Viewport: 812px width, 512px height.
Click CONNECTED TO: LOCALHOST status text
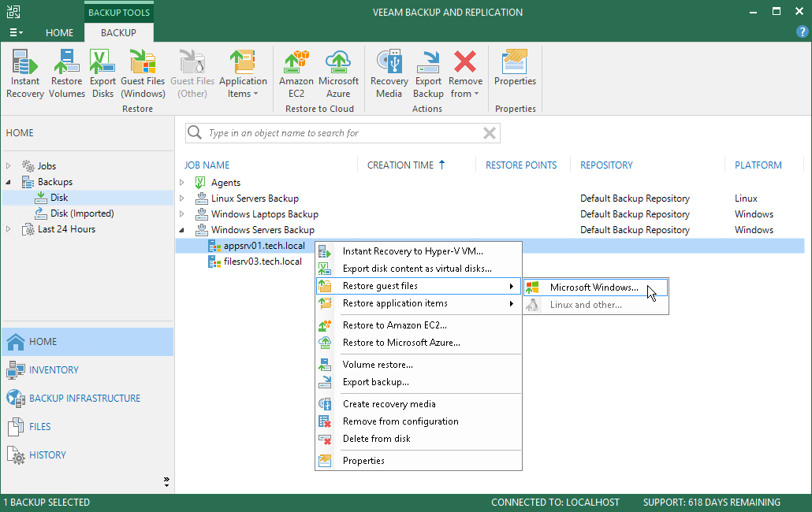(x=555, y=503)
